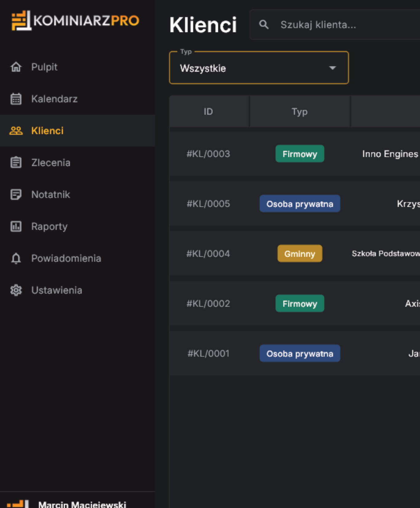Open Powiadomienia from the sidebar
The height and width of the screenshot is (508, 420).
[78, 258]
